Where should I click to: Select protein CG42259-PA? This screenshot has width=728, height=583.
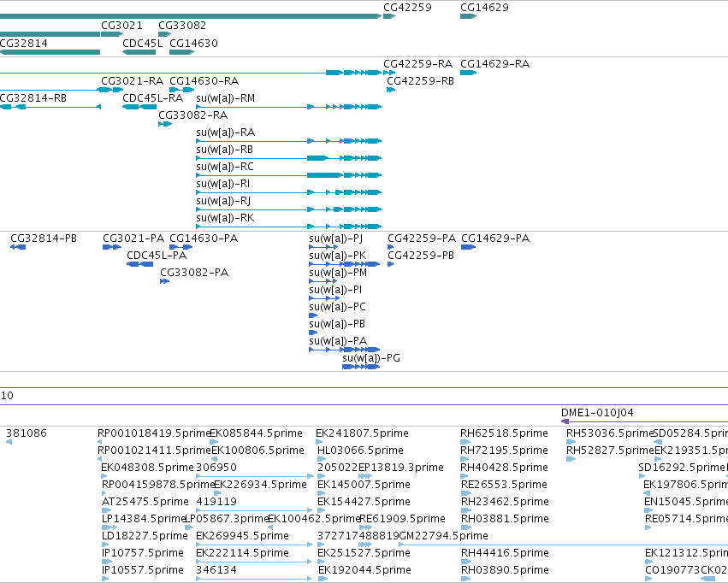[422, 238]
